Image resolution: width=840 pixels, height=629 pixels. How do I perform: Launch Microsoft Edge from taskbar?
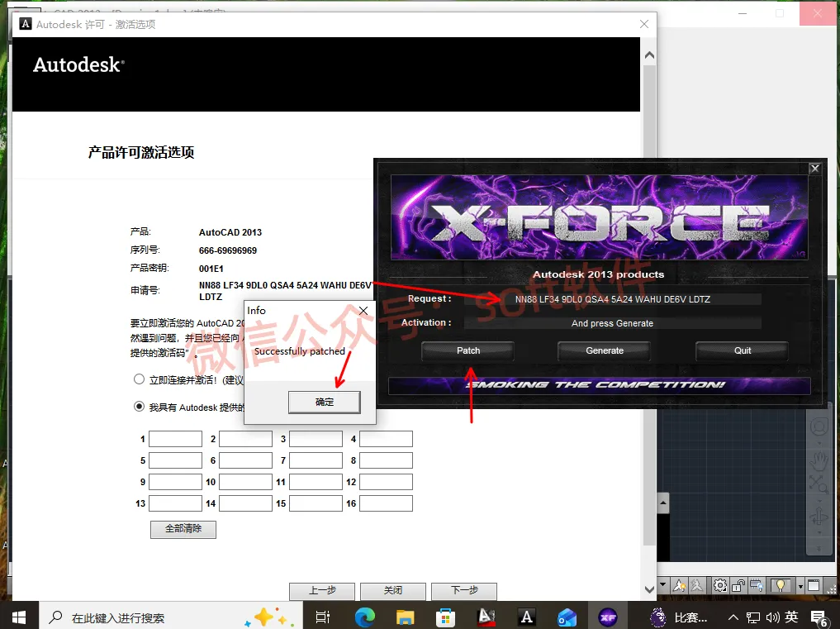364,617
